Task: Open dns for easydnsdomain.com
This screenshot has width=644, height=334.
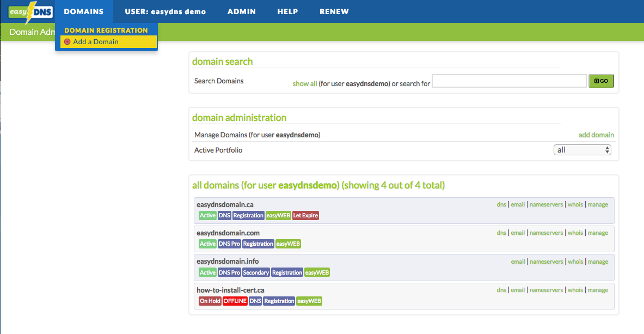Action: coord(501,233)
